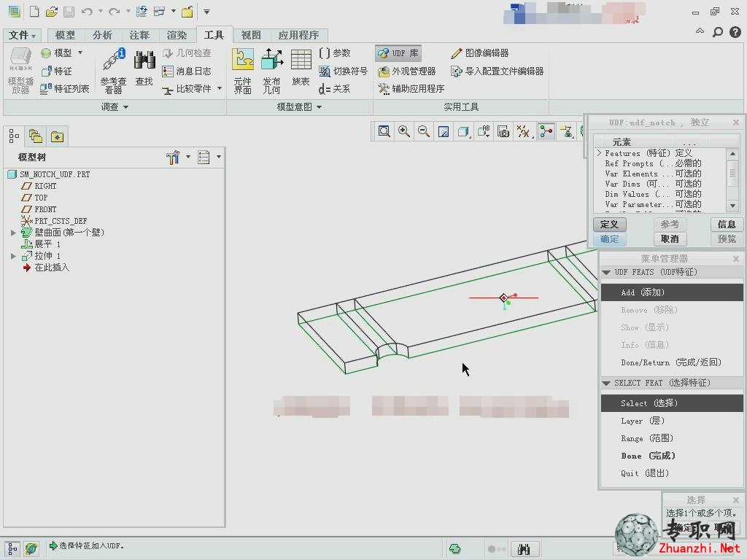Switch to the 注释 ribbon tab

point(139,35)
